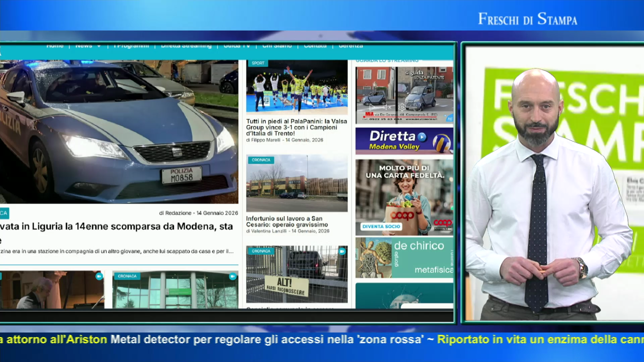This screenshot has width=644, height=362.
Task: Click the DIVENTA SOCIO button on Coop ad
Action: (x=381, y=227)
